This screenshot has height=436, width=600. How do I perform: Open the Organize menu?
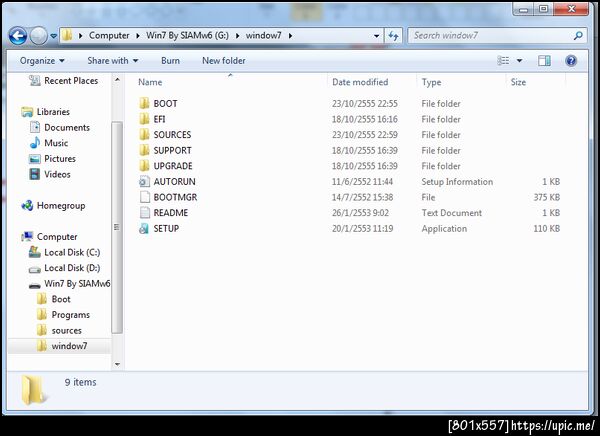pos(42,61)
